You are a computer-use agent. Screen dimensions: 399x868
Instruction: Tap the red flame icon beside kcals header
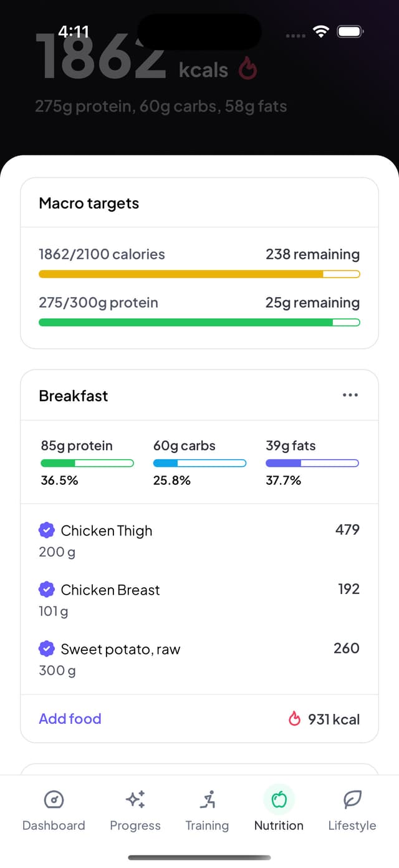coord(248,70)
